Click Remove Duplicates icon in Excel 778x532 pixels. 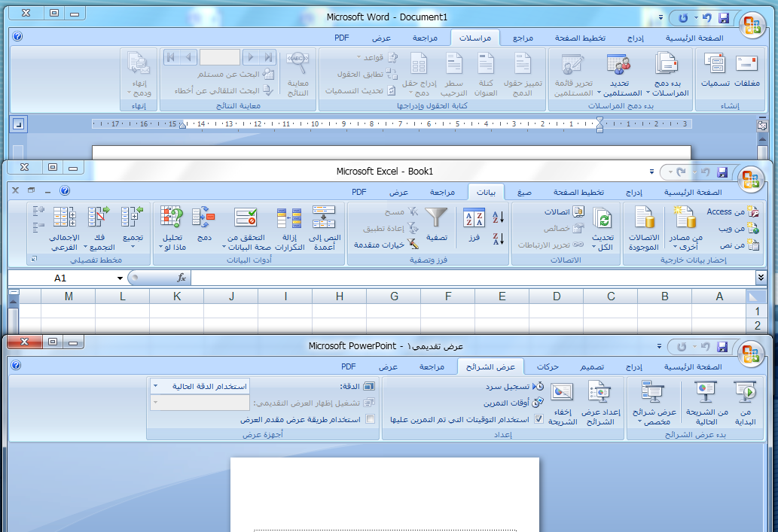coord(289,218)
